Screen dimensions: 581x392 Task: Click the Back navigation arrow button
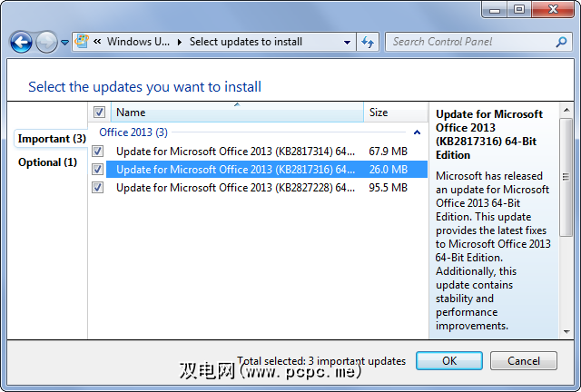tap(22, 42)
